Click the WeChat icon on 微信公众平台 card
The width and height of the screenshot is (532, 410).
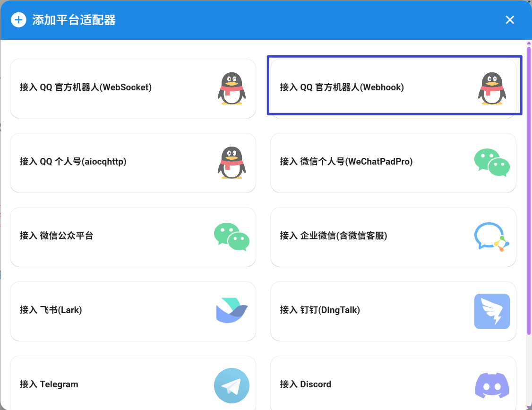tap(232, 236)
